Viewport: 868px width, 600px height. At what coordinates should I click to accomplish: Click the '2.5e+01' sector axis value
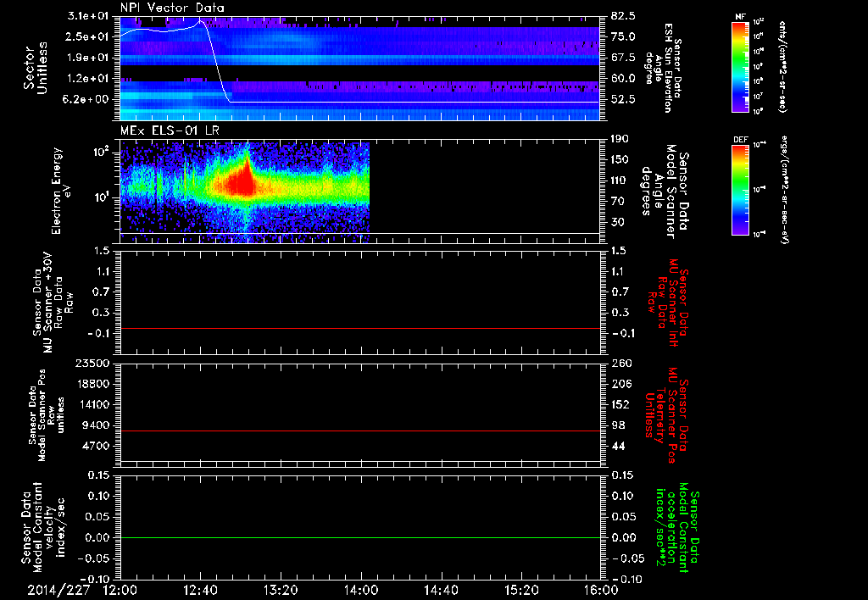87,36
